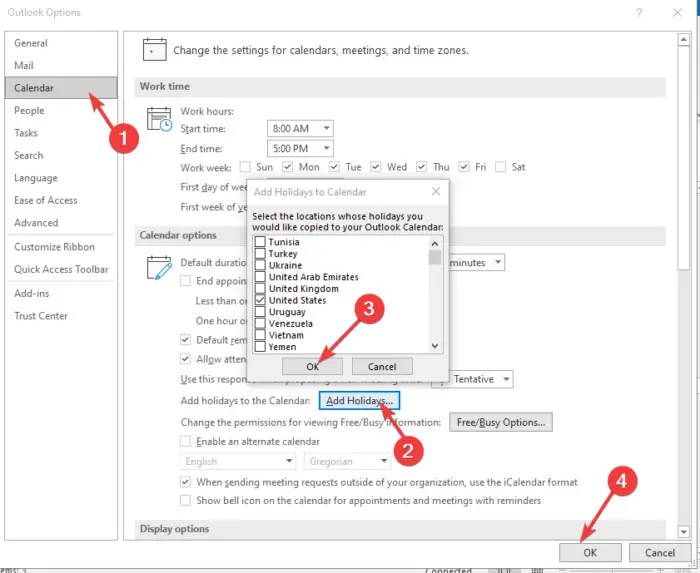Click Cancel in the Outlook Options window
Viewport: 700px width, 573px height.
(x=660, y=552)
